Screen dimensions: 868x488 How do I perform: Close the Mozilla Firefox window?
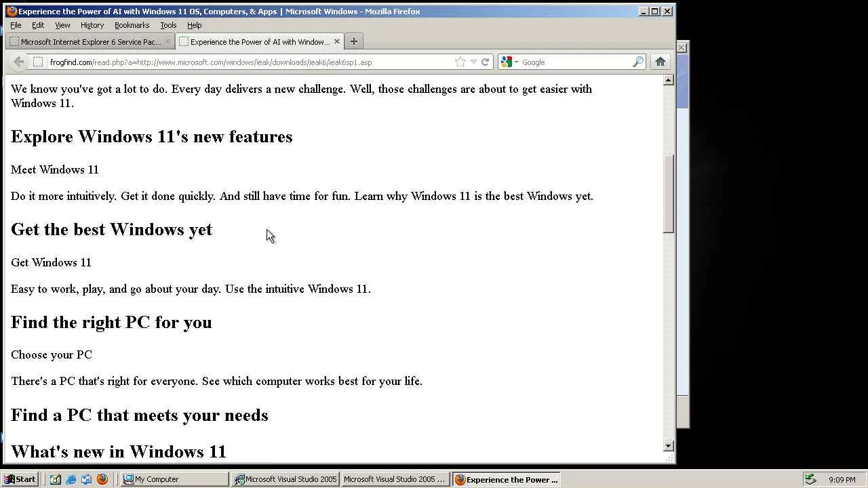[x=667, y=11]
